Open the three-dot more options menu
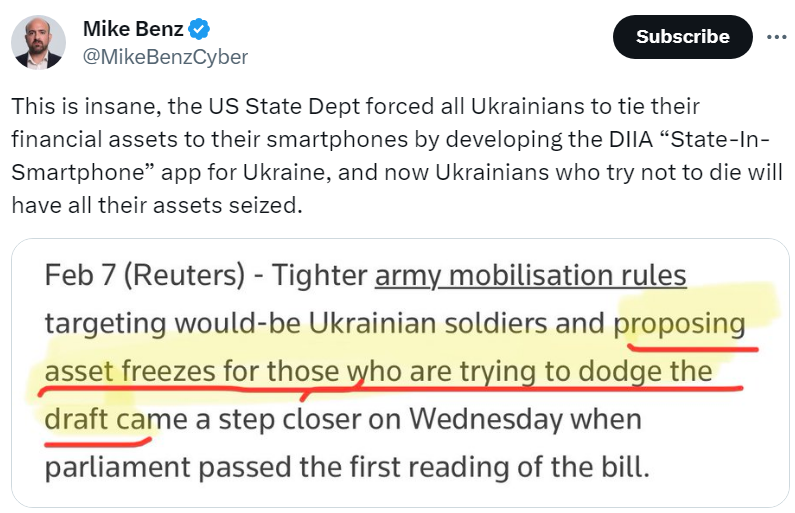Image resolution: width=795 pixels, height=513 pixels. point(776,36)
